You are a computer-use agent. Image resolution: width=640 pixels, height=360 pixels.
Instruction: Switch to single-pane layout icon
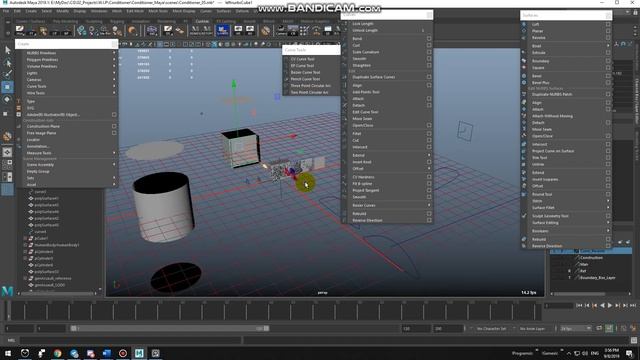[7, 152]
